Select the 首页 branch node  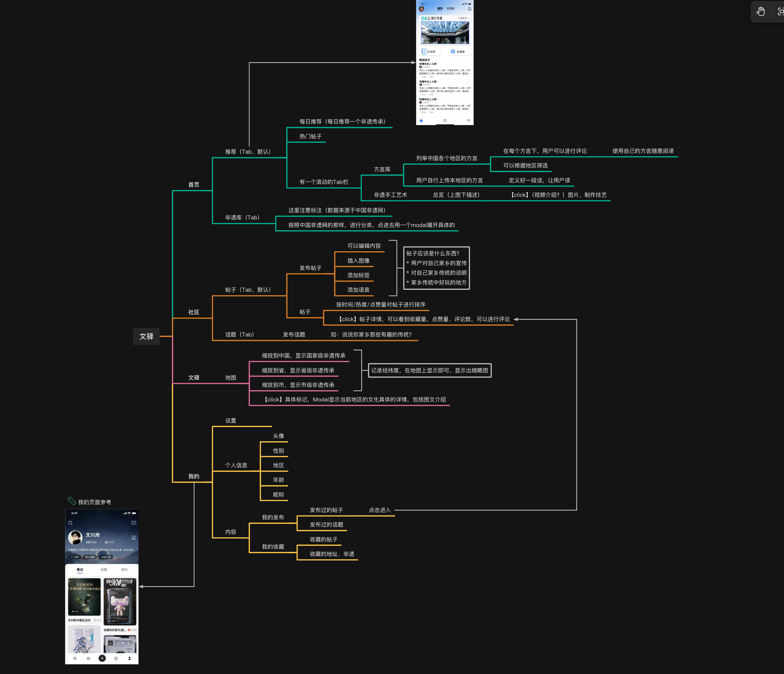point(194,184)
